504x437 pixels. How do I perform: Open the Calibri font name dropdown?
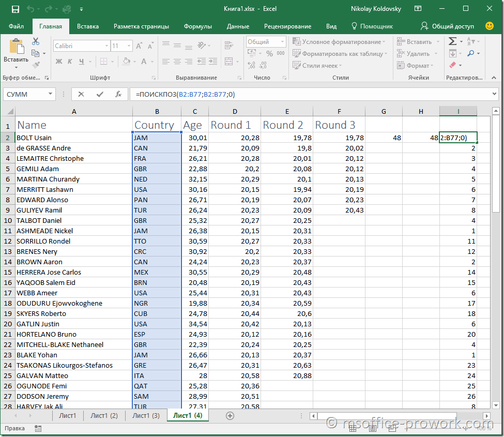pyautogui.click(x=106, y=46)
